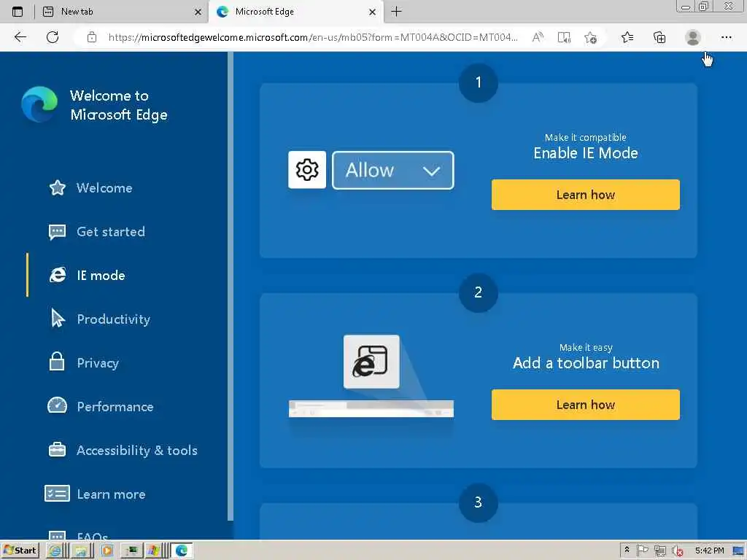
Task: Click the Edge logo in sidebar
Action: pyautogui.click(x=39, y=104)
